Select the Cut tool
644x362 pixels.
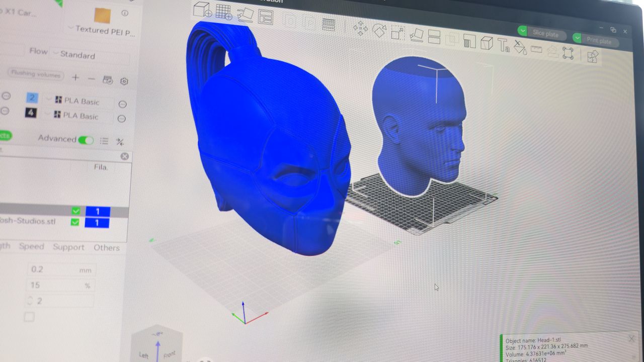pos(434,37)
